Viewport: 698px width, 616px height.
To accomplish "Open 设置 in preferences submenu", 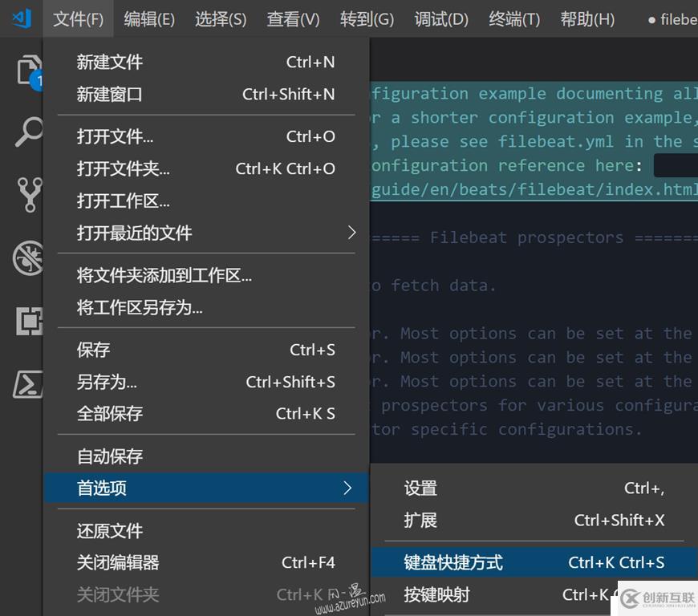I will (x=534, y=488).
